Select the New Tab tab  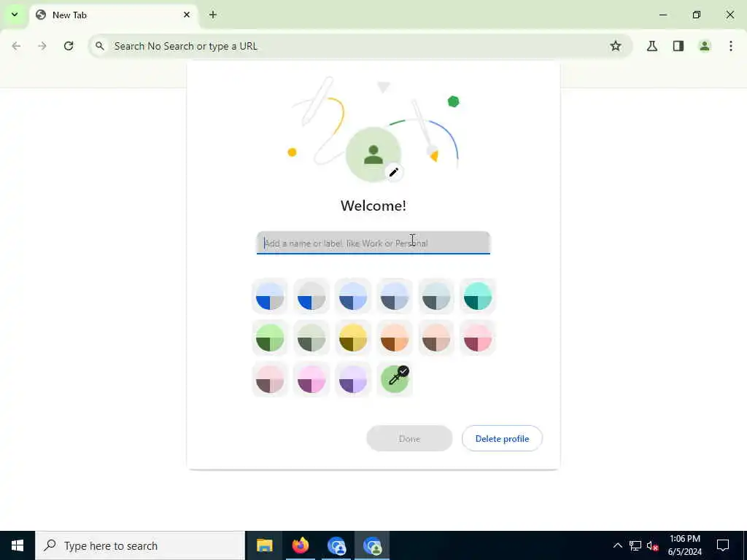pyautogui.click(x=113, y=15)
